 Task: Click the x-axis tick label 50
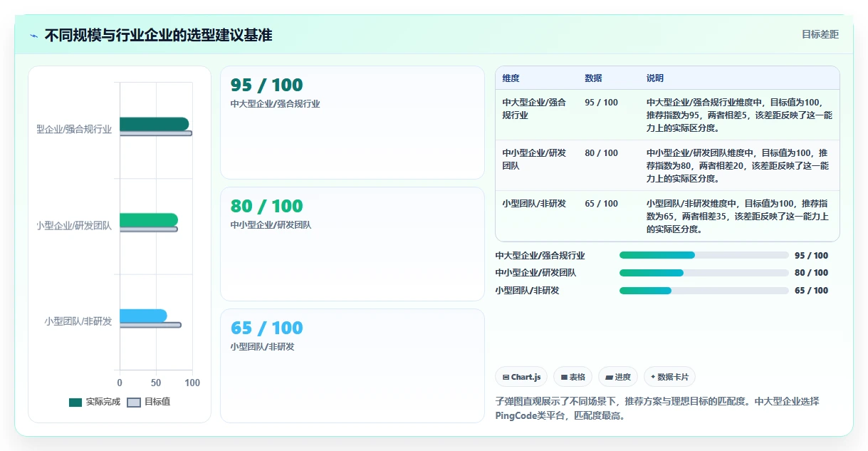tap(156, 383)
